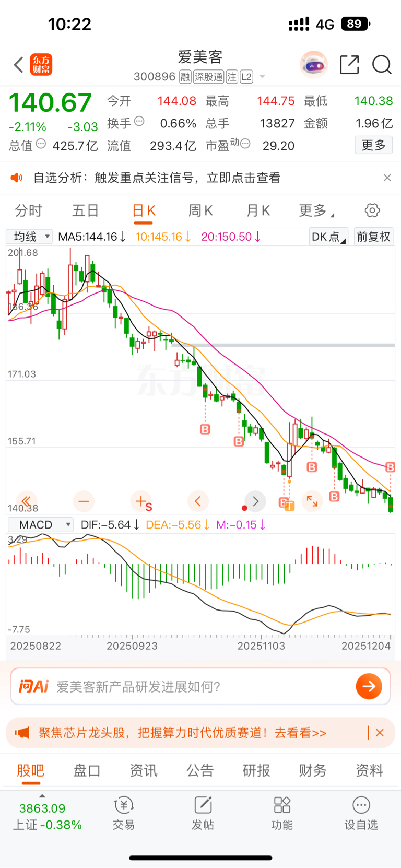The width and height of the screenshot is (401, 868).
Task: Switch to the 资讯 tab
Action: (144, 770)
